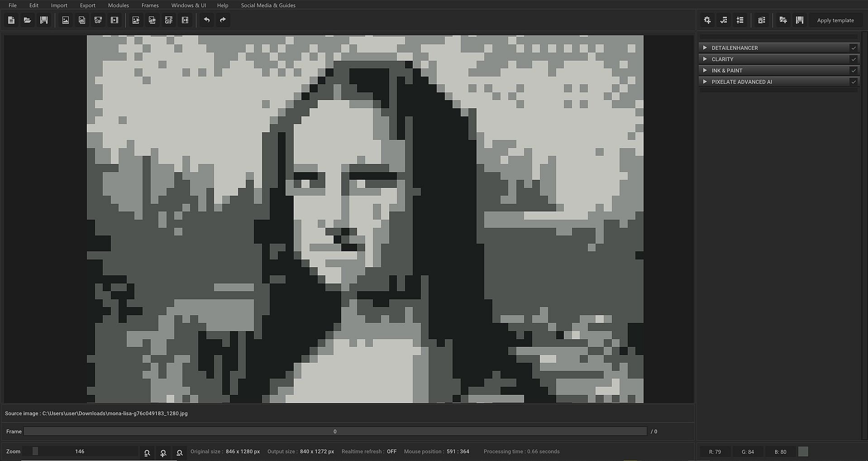Remove all modules with the trash list icon
The width and height of the screenshot is (868, 461).
coord(762,20)
